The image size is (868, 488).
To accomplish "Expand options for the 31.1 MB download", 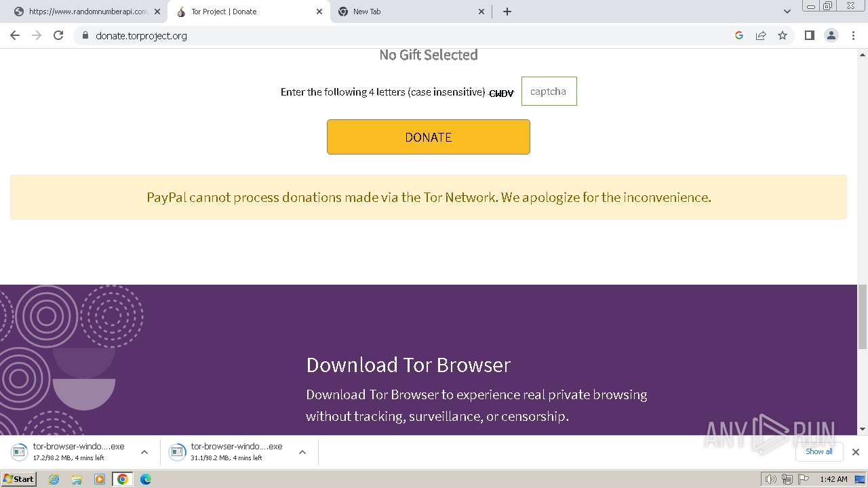I will pos(302,452).
